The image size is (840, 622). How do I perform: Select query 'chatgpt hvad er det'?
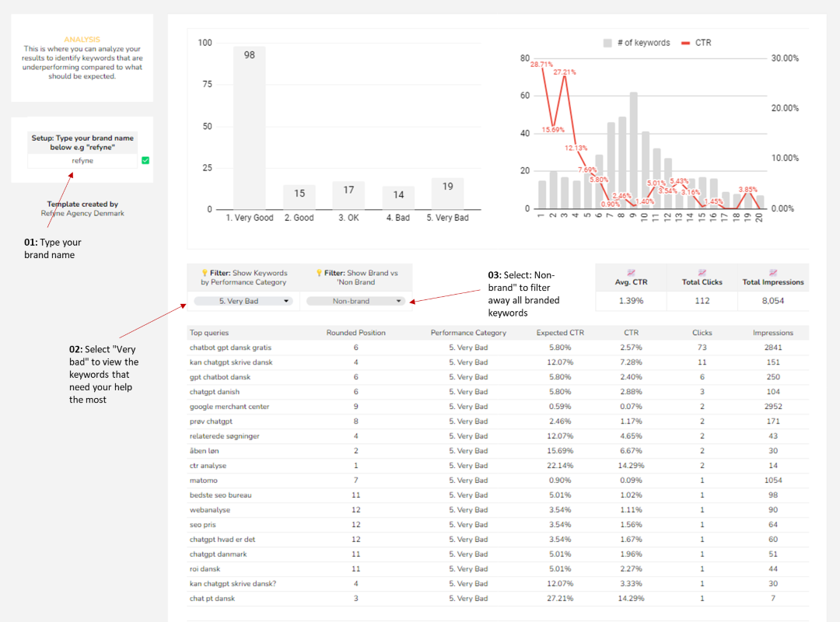(x=222, y=539)
